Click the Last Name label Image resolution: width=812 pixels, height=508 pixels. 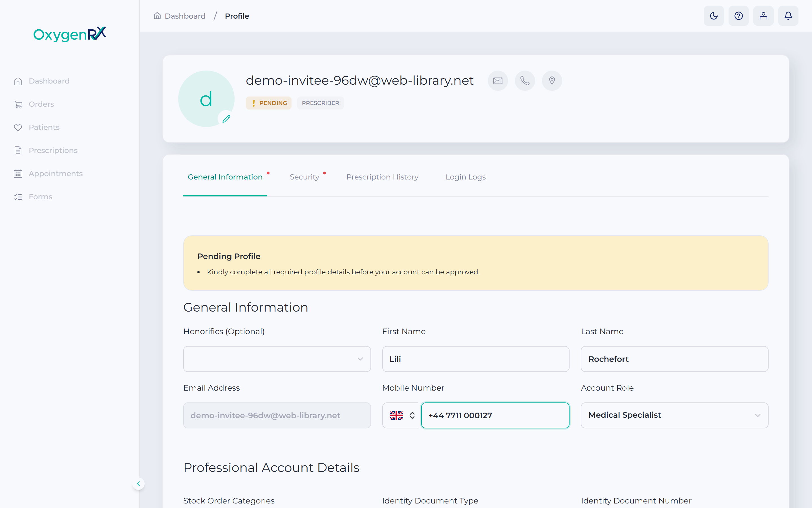(x=602, y=332)
